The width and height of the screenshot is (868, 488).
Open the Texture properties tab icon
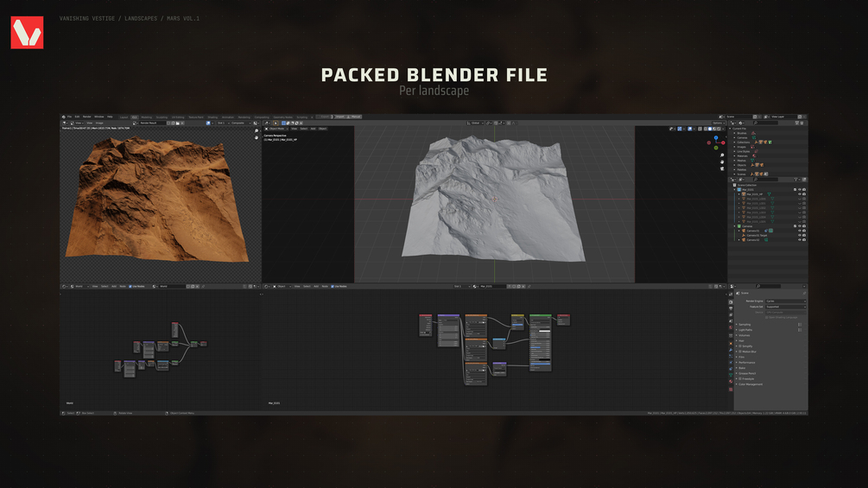[x=731, y=389]
